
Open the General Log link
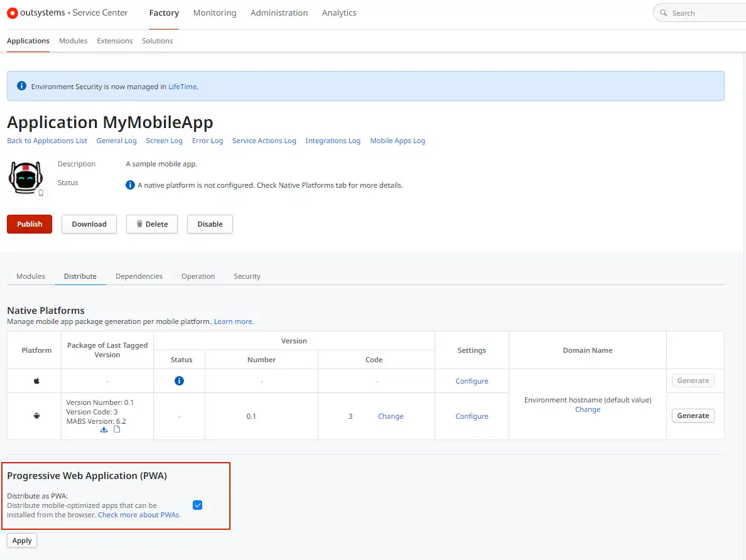[117, 141]
